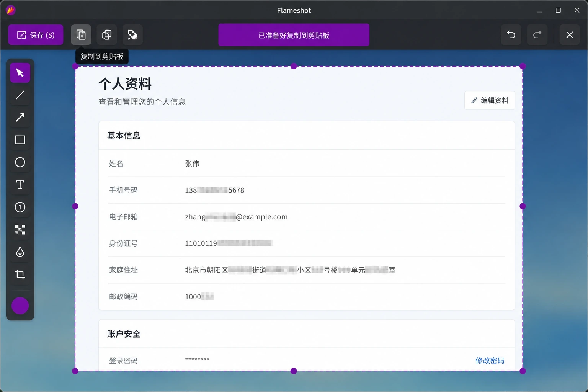Select the pointer selection tool
The image size is (588, 392).
[x=20, y=73]
